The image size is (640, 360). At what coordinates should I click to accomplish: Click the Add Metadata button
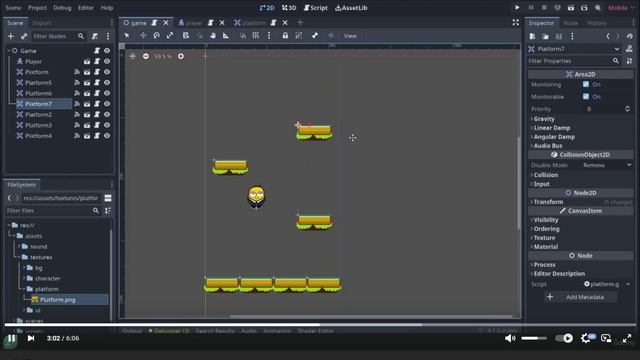click(x=581, y=297)
